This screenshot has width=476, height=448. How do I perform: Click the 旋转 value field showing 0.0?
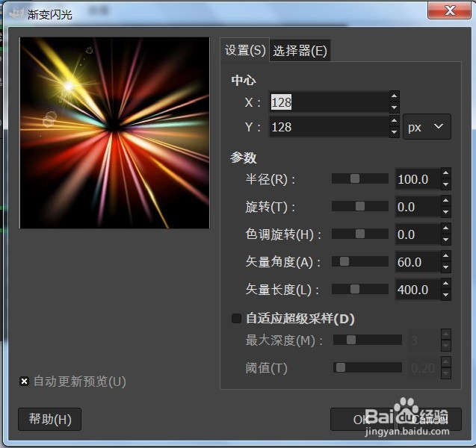[x=418, y=207]
